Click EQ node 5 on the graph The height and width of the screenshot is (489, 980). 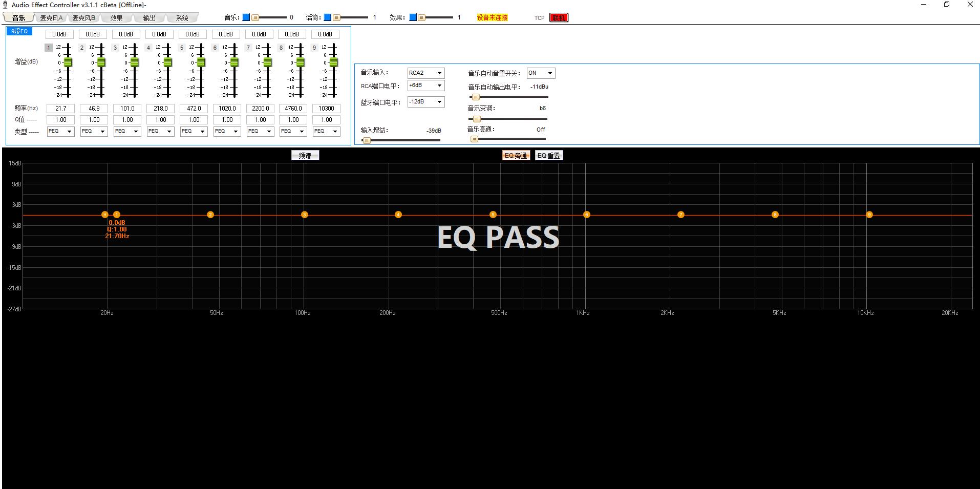pyautogui.click(x=493, y=215)
